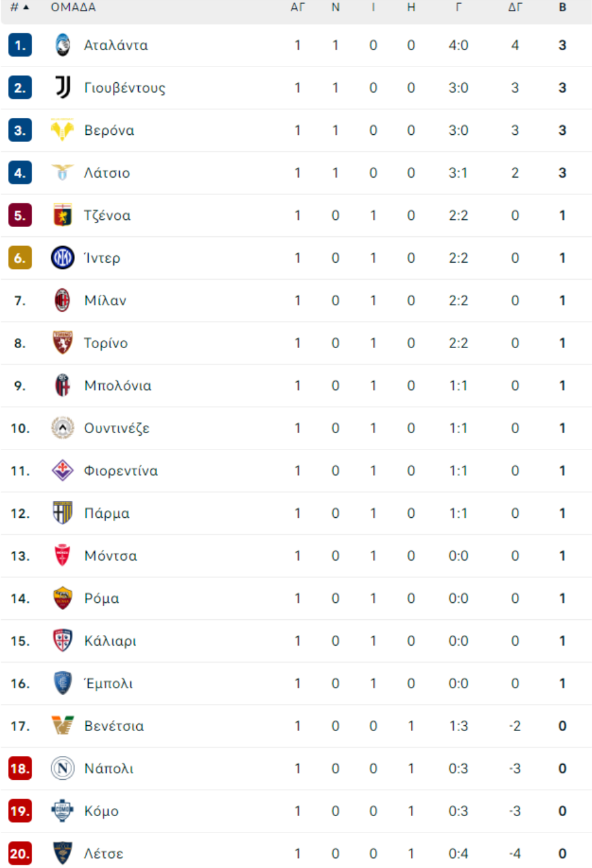Sort by the Β points column header
The width and height of the screenshot is (592, 868).
(562, 7)
